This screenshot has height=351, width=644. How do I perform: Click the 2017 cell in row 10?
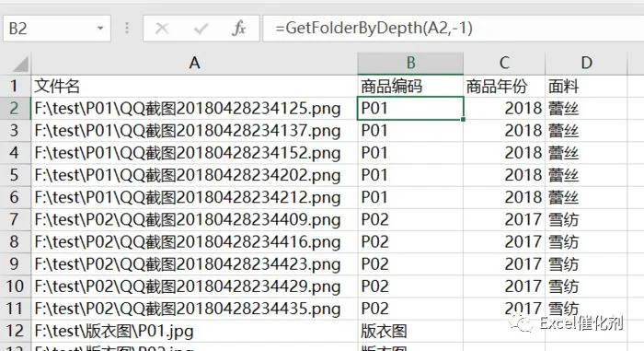pos(504,286)
